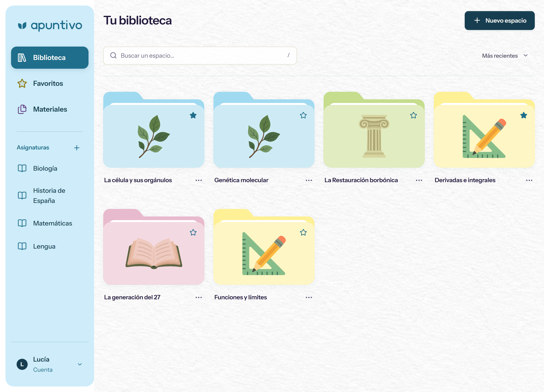Click the Lucía avatar circle
Viewport: 544px width, 392px height.
pyautogui.click(x=22, y=364)
